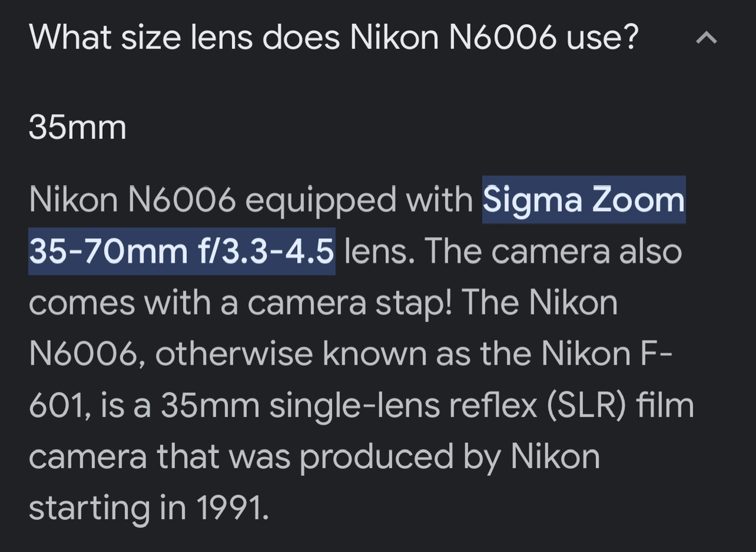Click '601, is a 35mm' in the snippet
The width and height of the screenshot is (756, 552).
[x=144, y=406]
